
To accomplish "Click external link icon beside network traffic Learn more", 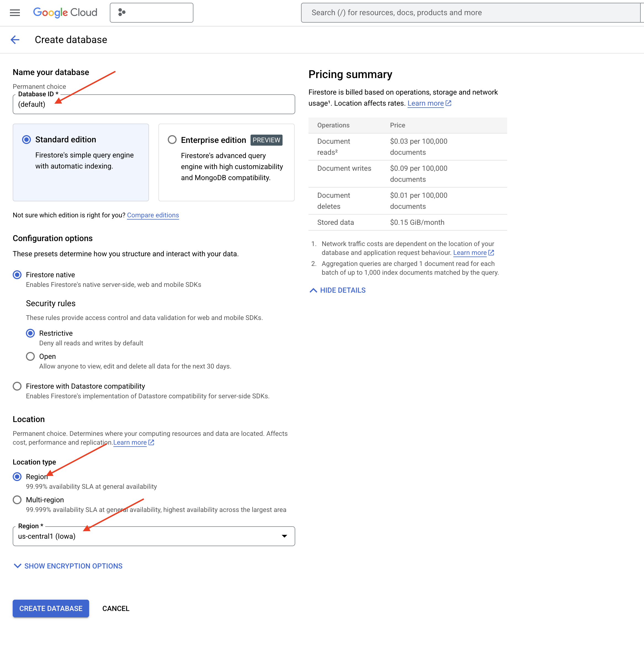I will click(491, 253).
